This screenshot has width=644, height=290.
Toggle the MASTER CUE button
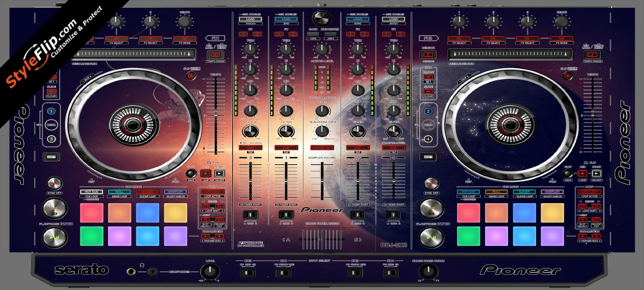[322, 148]
